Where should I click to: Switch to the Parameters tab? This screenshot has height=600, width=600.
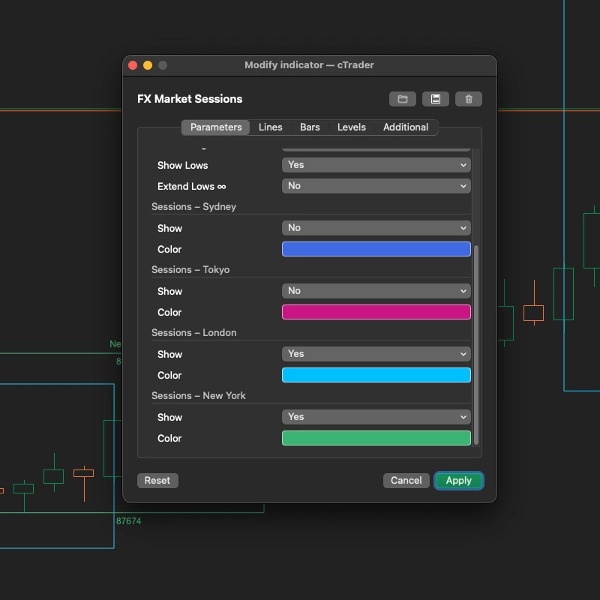(x=216, y=127)
